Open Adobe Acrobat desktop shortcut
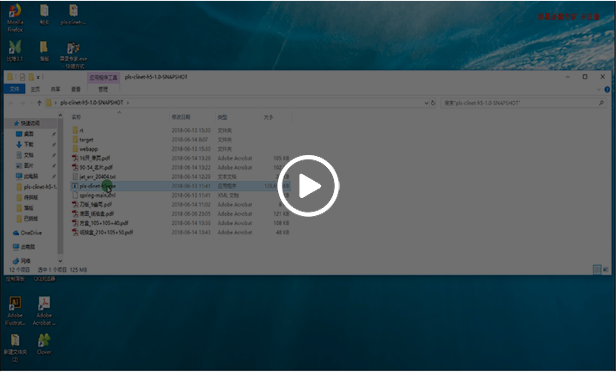The height and width of the screenshot is (372, 616). [x=44, y=311]
